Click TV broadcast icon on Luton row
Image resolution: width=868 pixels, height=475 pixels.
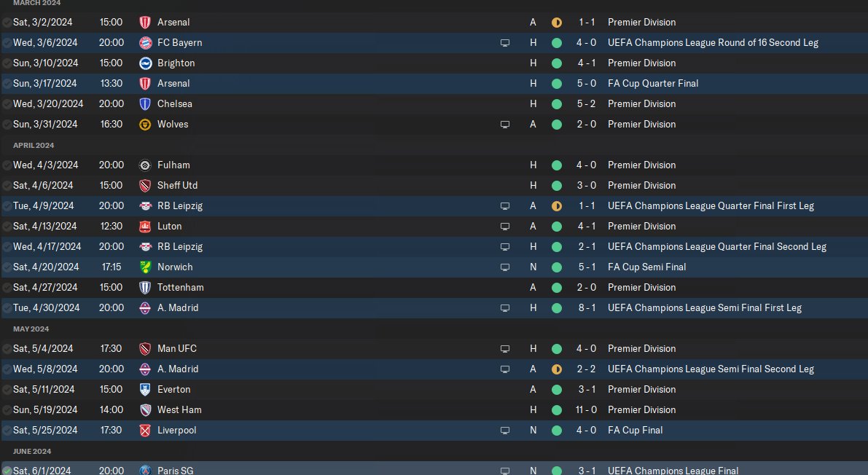pyautogui.click(x=505, y=227)
